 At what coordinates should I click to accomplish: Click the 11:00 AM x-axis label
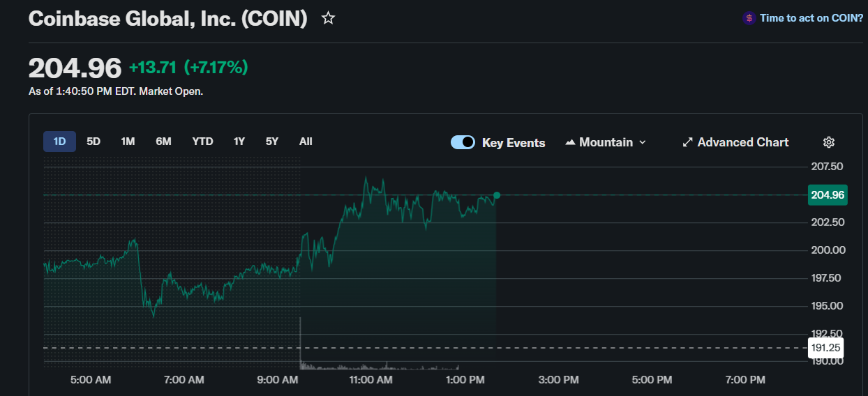pos(371,380)
